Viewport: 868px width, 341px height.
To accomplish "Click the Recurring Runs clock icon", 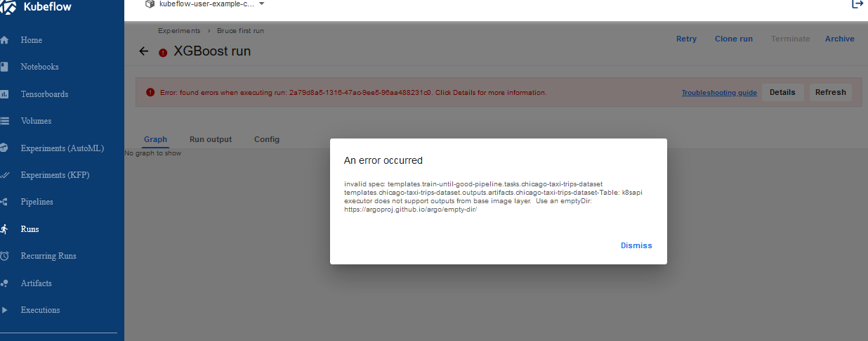I will (x=4, y=256).
